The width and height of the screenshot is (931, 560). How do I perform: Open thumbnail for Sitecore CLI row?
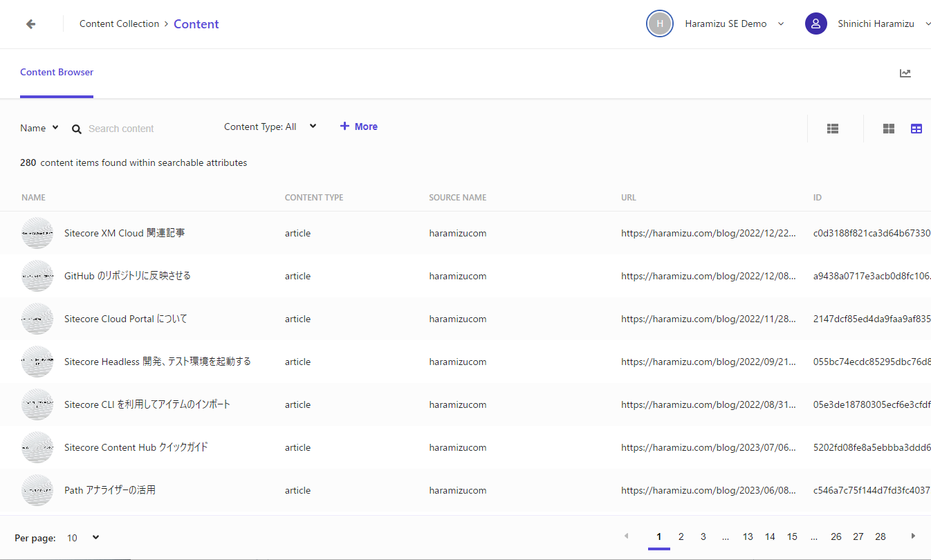37,404
